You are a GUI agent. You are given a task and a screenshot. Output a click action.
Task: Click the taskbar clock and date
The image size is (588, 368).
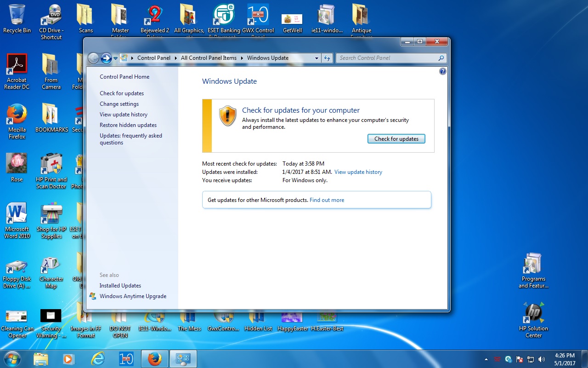565,359
